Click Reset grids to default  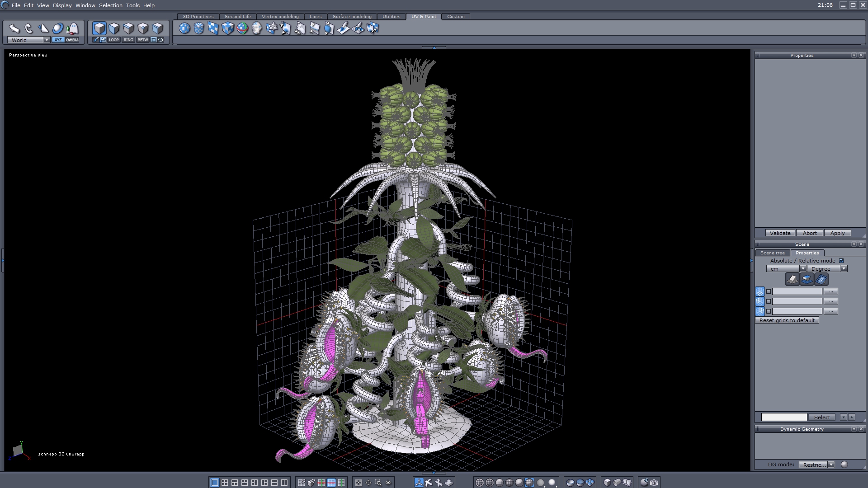[787, 320]
